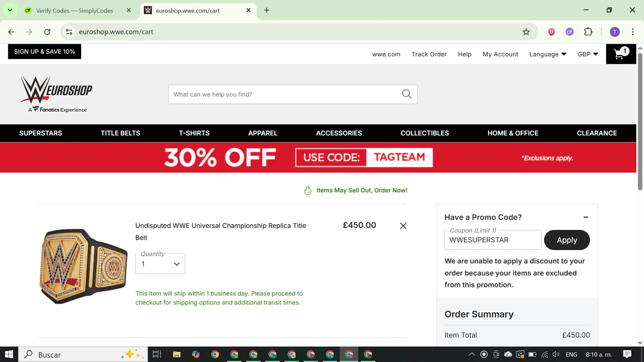Viewport: 644px width, 362px height.
Task: Open File Explorer from the taskbar
Action: [x=176, y=354]
